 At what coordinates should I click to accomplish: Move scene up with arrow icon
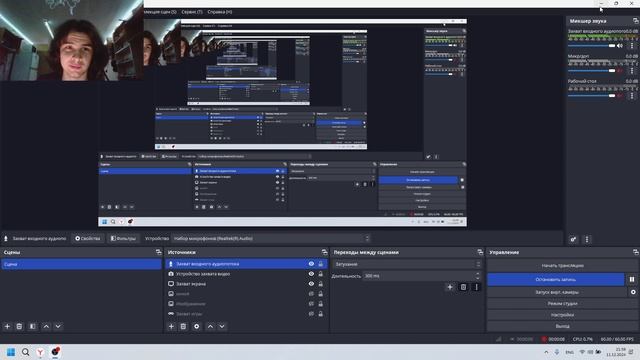click(x=46, y=326)
